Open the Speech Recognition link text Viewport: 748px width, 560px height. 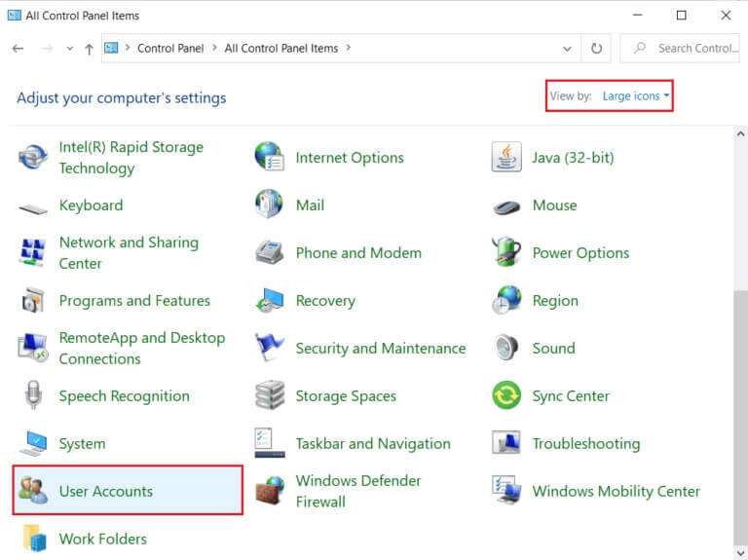(124, 396)
